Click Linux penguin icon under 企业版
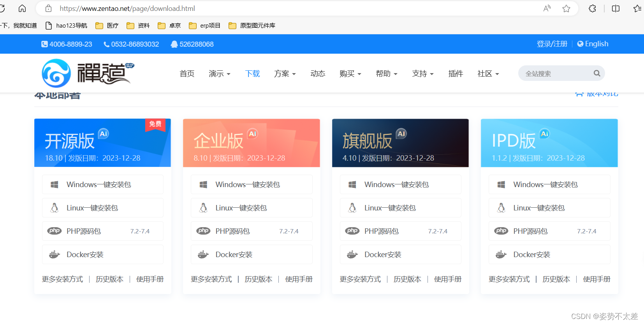The width and height of the screenshot is (644, 324). [x=203, y=208]
